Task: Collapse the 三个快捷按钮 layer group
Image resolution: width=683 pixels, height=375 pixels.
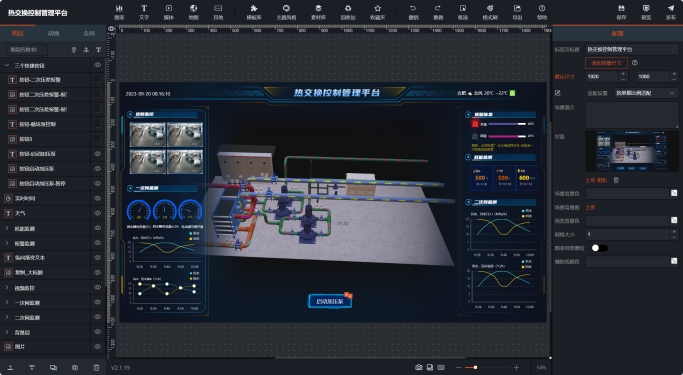Action: pyautogui.click(x=7, y=65)
